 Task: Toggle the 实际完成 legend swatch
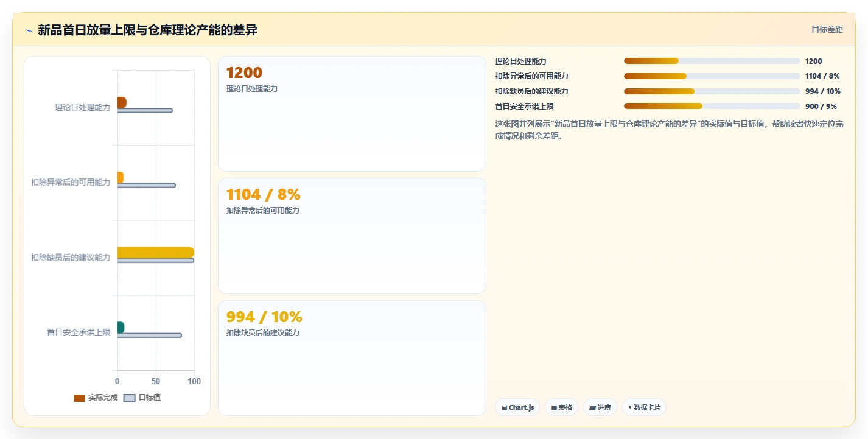click(79, 398)
